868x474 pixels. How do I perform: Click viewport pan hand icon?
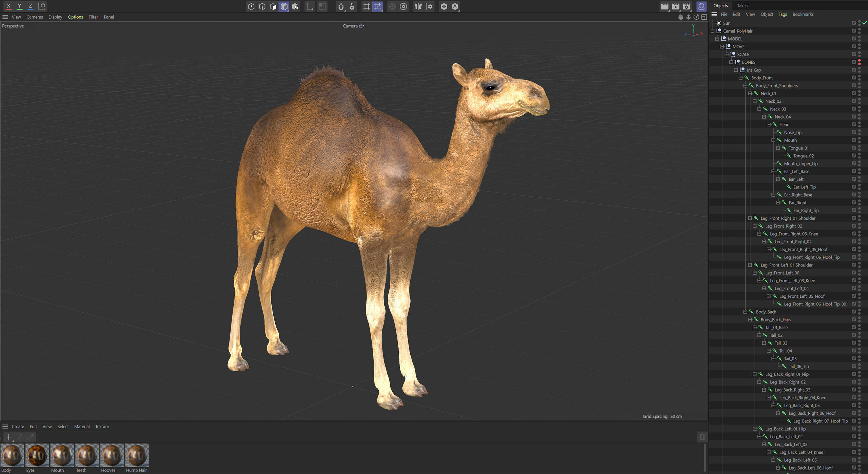[680, 17]
